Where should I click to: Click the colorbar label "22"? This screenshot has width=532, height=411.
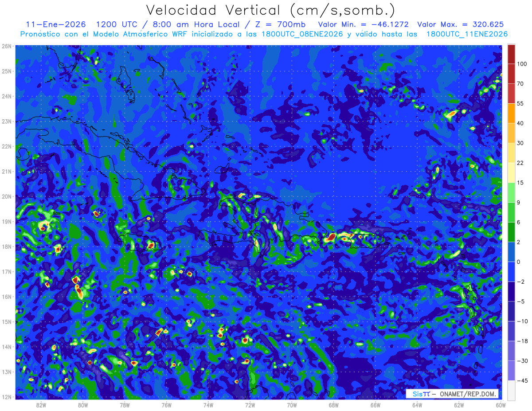520,163
